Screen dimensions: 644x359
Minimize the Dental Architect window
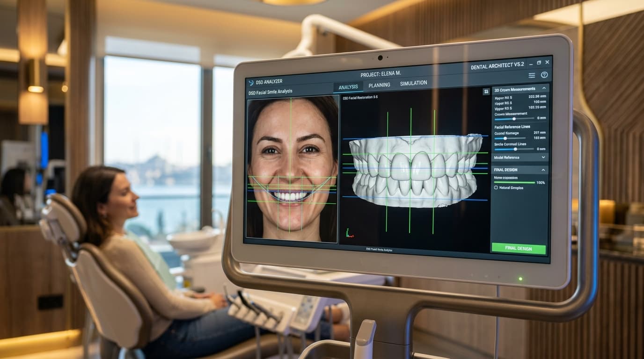(x=530, y=64)
